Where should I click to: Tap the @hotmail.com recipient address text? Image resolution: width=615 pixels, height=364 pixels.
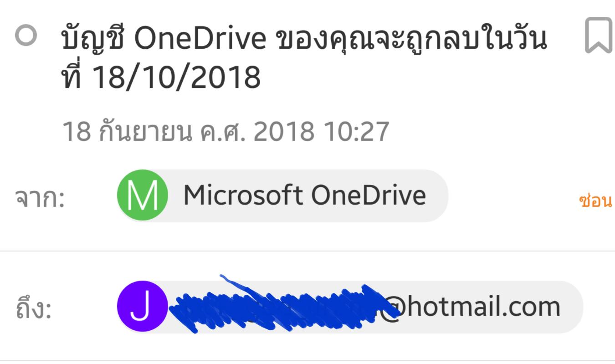point(470,306)
